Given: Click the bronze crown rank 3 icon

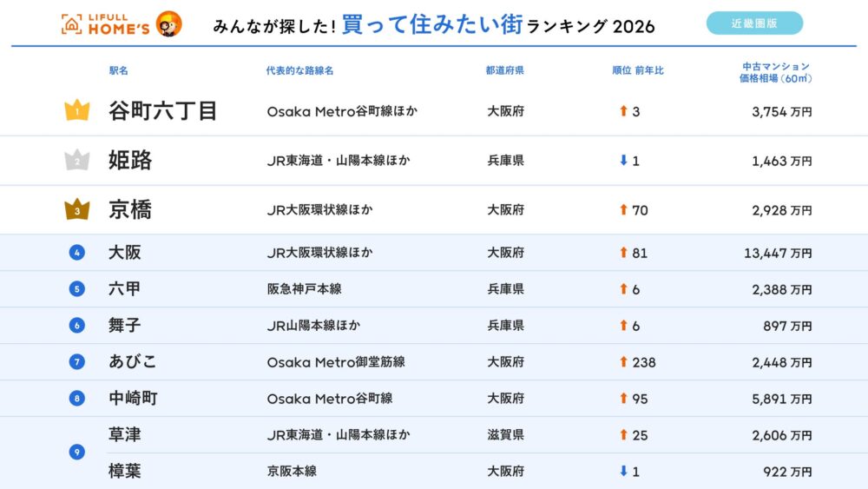Looking at the screenshot, I should [77, 209].
